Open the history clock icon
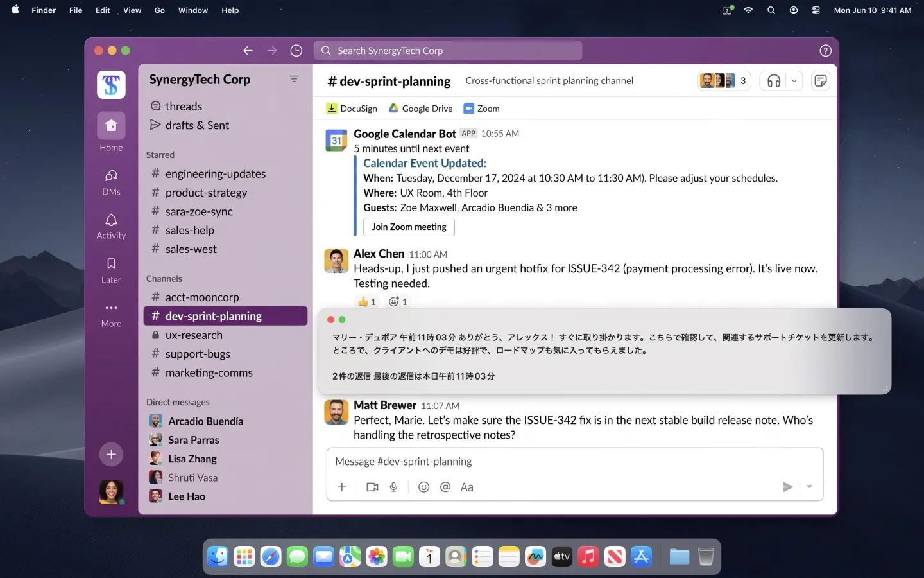 tap(296, 51)
